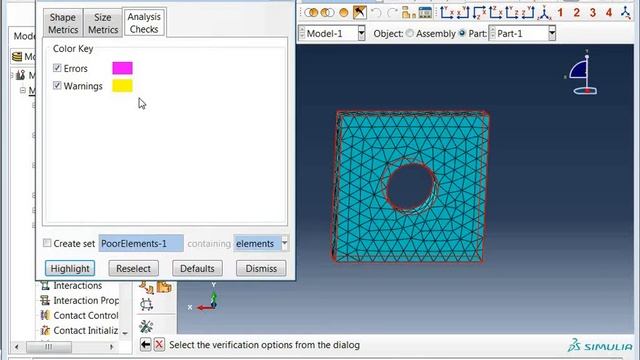Click the last triad view toolbar icon
Viewport: 640px width, 360px height.
(626, 13)
